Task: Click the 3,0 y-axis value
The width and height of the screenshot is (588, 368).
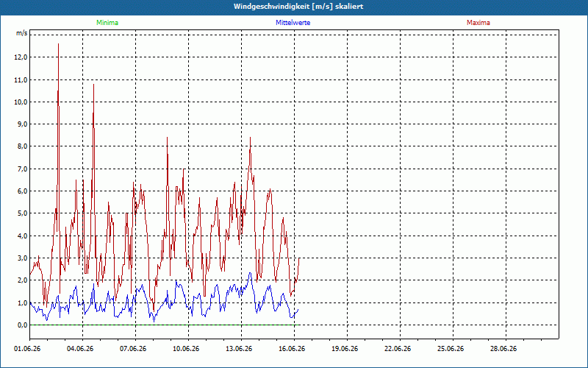Action: (x=23, y=258)
